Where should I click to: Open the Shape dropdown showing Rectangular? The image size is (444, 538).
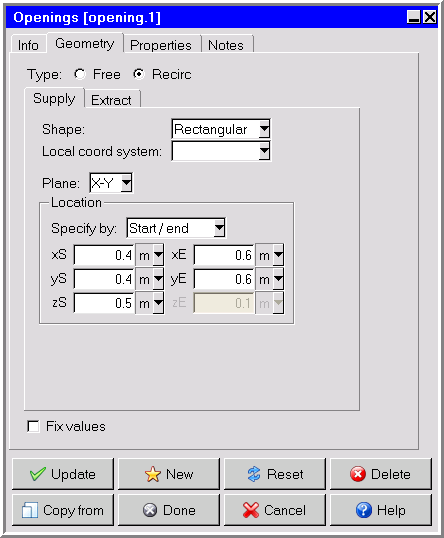click(x=221, y=129)
